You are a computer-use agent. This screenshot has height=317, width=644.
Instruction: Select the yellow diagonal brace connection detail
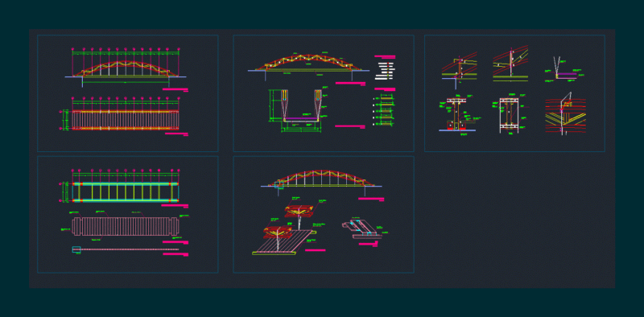coord(566,113)
